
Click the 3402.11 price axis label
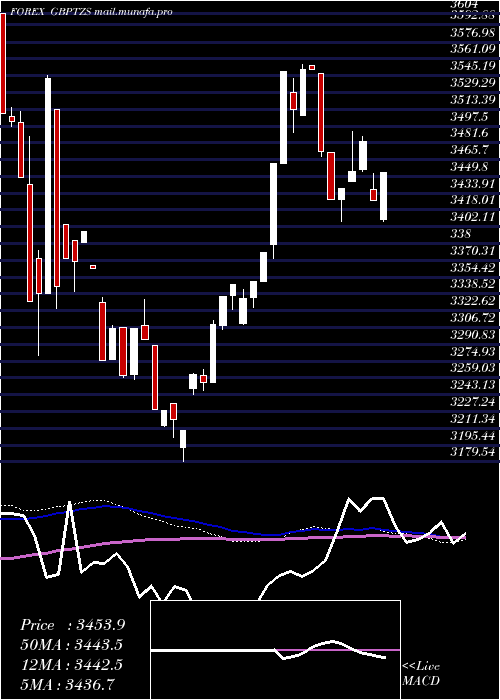473,217
